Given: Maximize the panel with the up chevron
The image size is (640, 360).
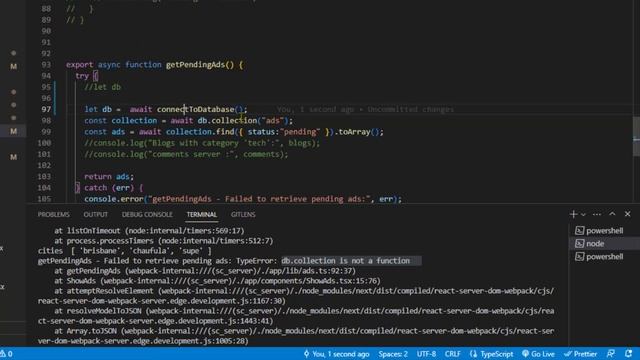Looking at the screenshot, I should click(612, 214).
